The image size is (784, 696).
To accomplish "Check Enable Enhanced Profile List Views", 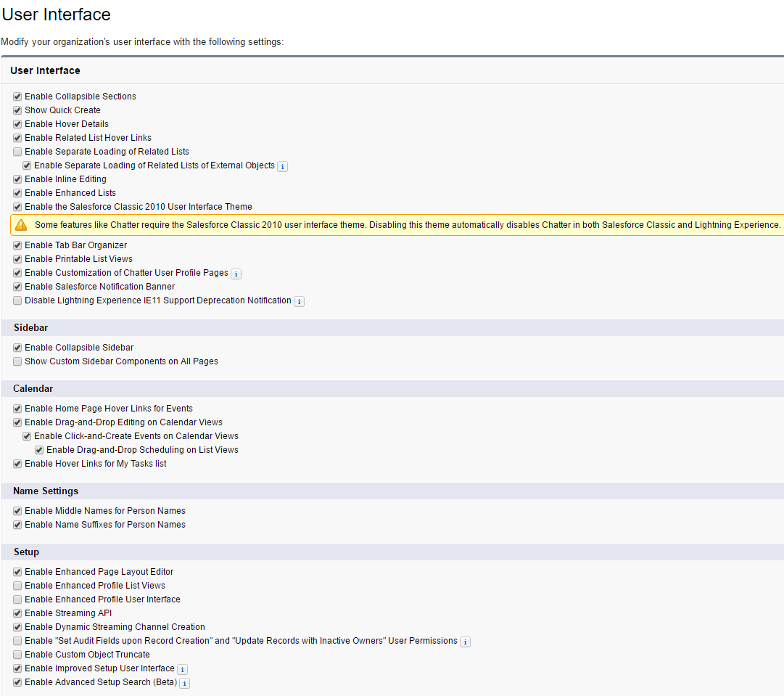I will point(17,586).
